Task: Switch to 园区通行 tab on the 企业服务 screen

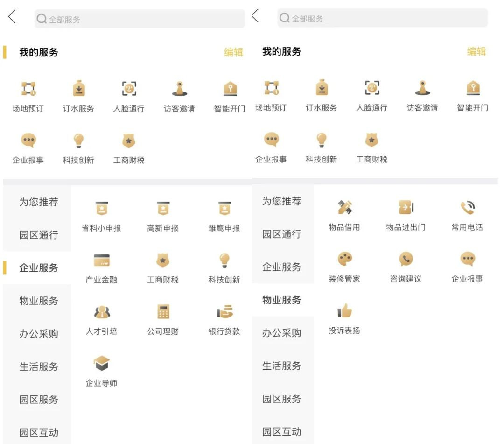Action: [39, 235]
